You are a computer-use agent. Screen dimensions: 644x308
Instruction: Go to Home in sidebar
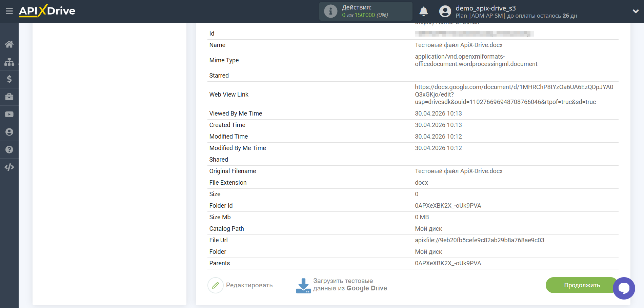pos(9,44)
